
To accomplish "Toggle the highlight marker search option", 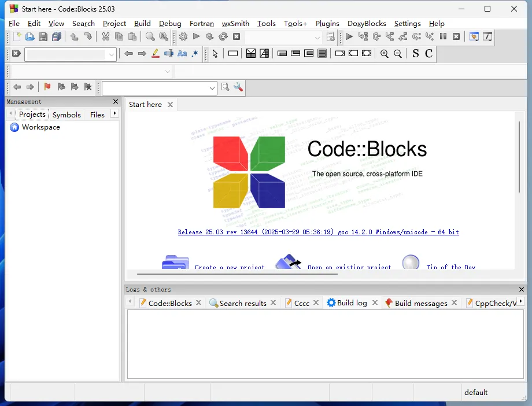I will [156, 54].
